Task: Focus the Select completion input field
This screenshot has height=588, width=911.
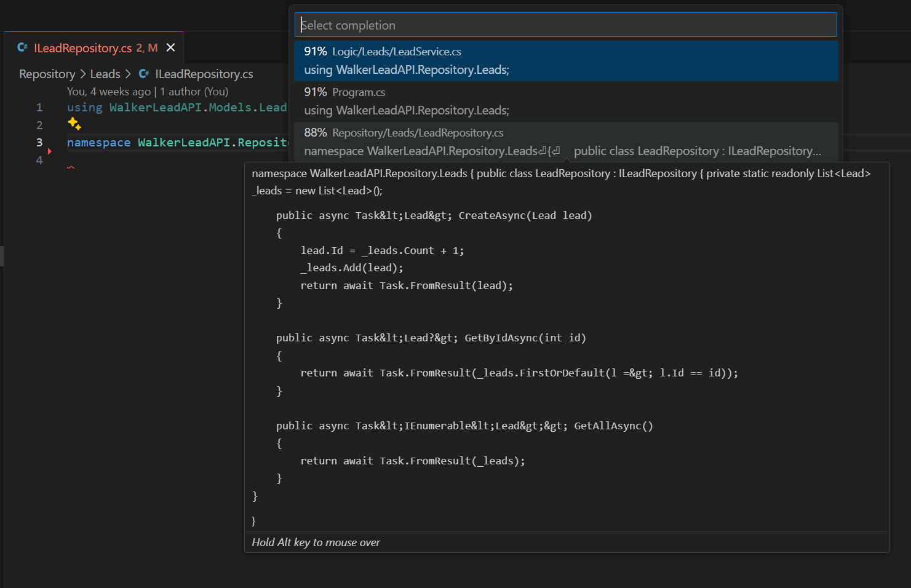Action: (x=566, y=25)
